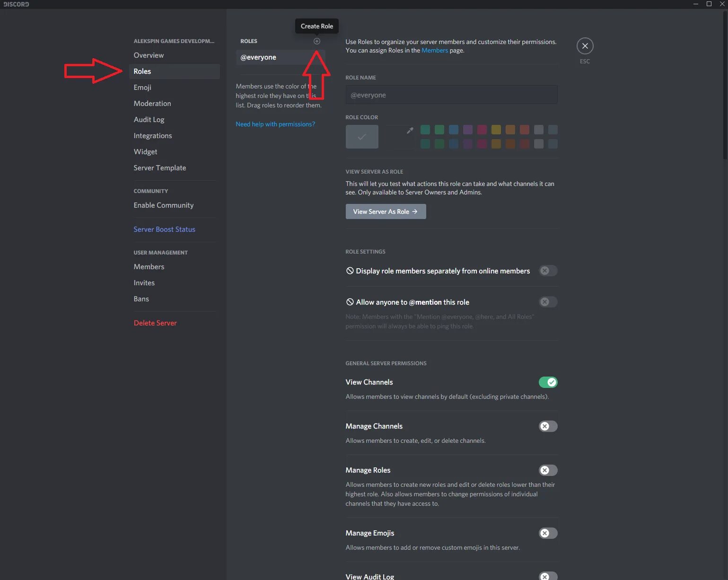Open the Members management page
This screenshot has height=580, width=728.
(174, 267)
